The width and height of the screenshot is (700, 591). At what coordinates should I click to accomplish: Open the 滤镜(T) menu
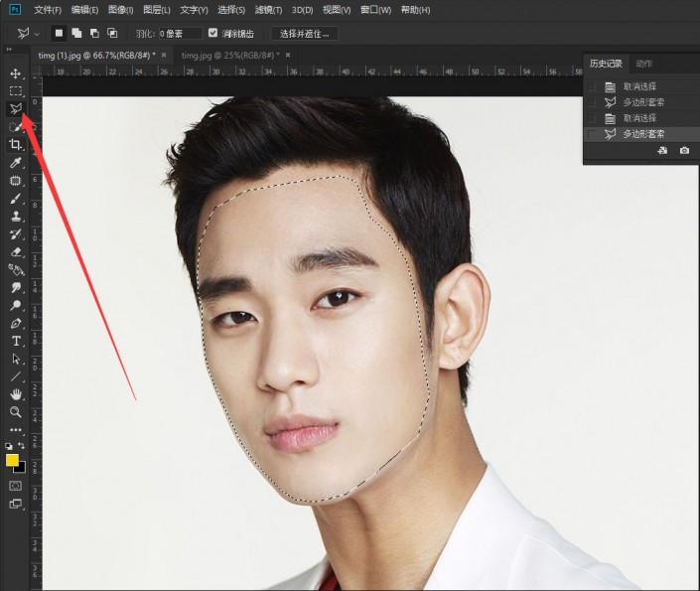pyautogui.click(x=268, y=10)
